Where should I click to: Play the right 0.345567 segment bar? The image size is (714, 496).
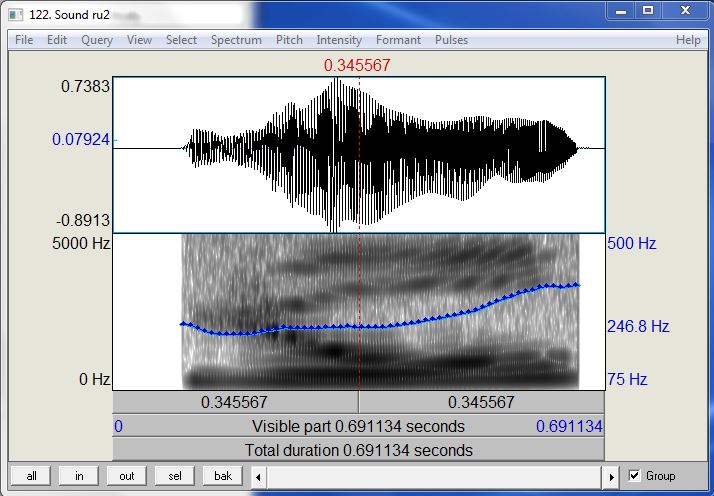click(482, 402)
